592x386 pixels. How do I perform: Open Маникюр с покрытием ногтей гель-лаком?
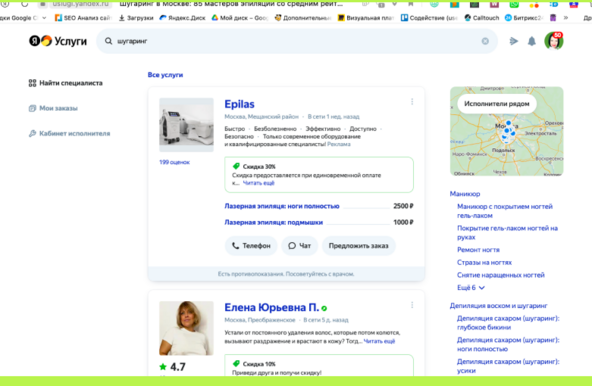pyautogui.click(x=505, y=211)
